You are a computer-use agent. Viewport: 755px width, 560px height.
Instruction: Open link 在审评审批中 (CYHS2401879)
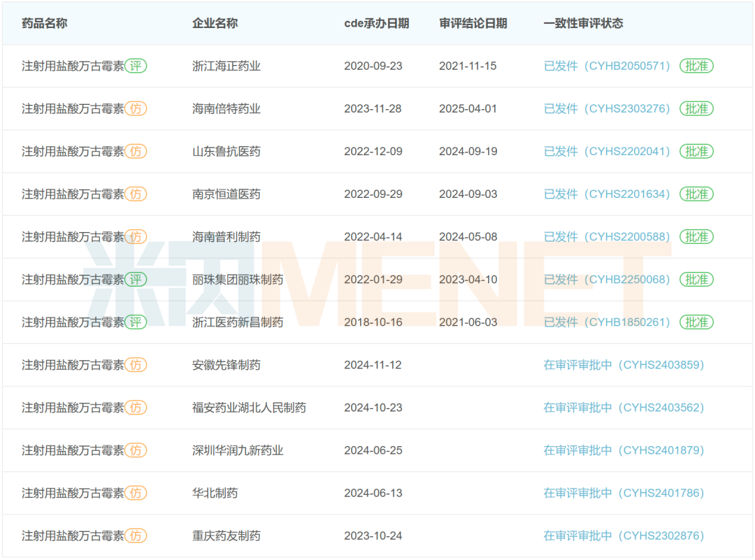click(624, 451)
